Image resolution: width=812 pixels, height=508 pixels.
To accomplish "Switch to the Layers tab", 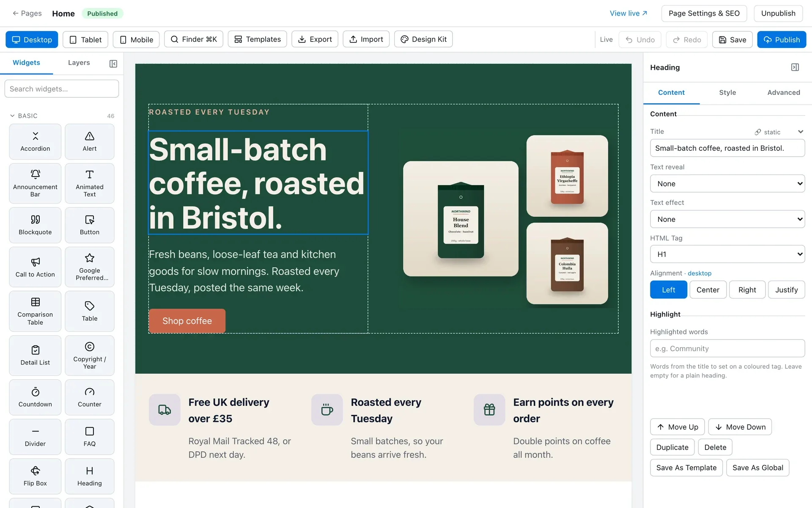I will click(79, 63).
